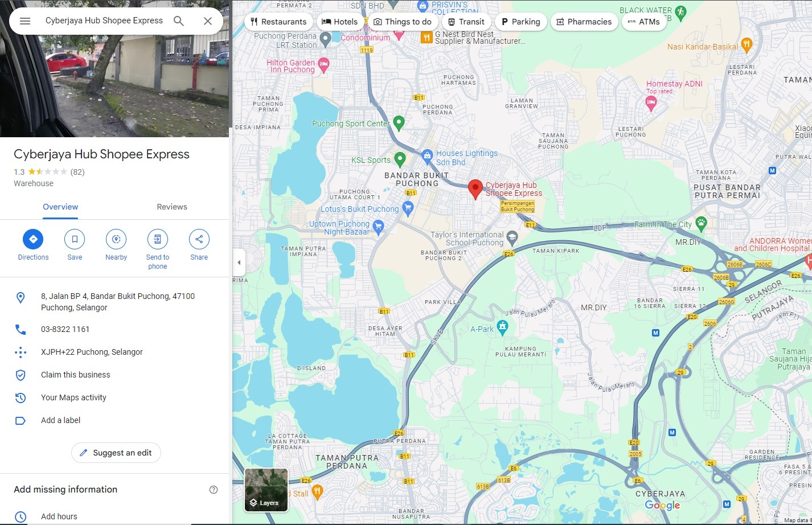Click the A-Park teal pin

point(502,327)
